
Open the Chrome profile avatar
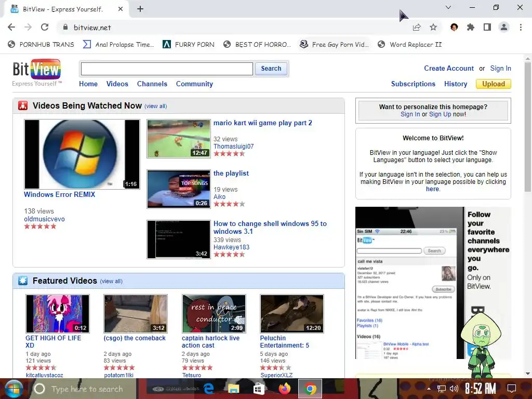coord(504,27)
